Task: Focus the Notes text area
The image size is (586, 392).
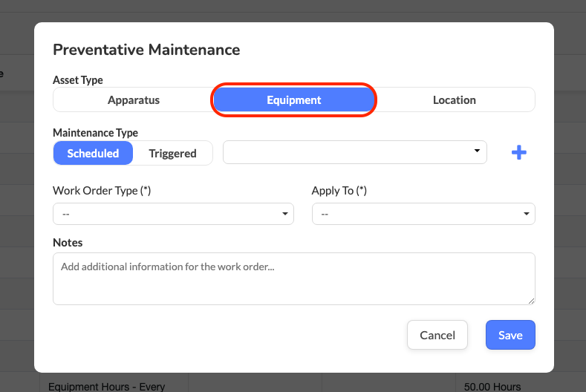Action: 293,278
